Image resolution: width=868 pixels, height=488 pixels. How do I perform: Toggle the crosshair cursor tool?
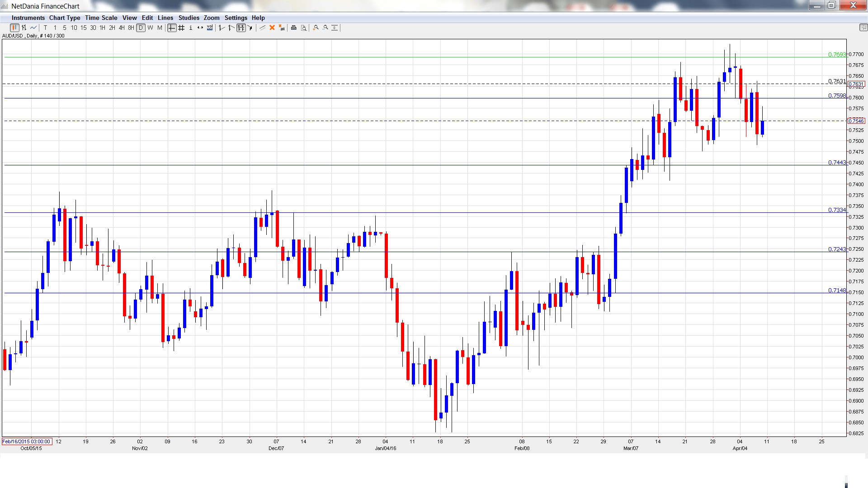click(172, 28)
